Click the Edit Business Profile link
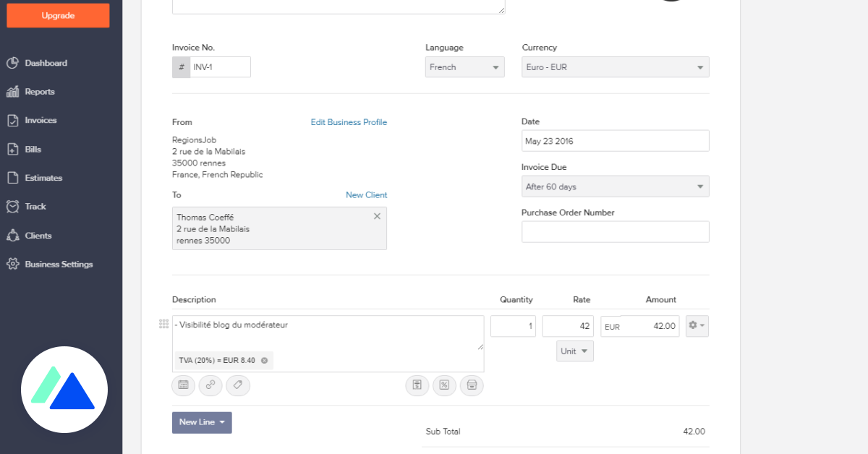The height and width of the screenshot is (454, 868). coord(349,122)
